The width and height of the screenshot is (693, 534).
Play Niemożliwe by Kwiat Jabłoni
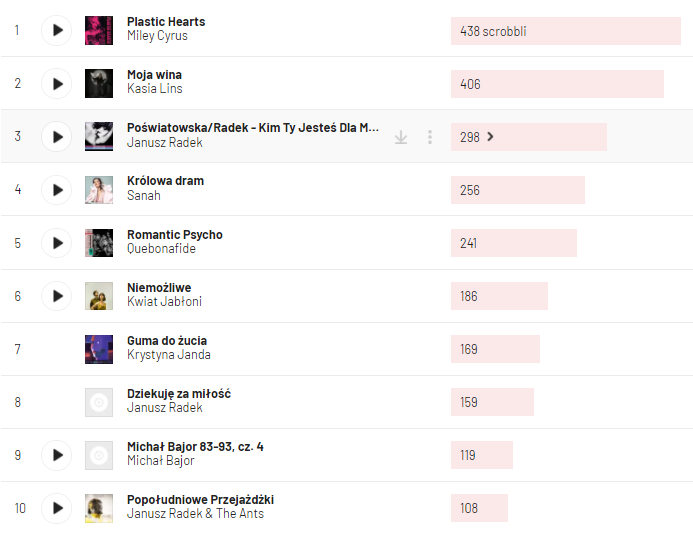[57, 295]
